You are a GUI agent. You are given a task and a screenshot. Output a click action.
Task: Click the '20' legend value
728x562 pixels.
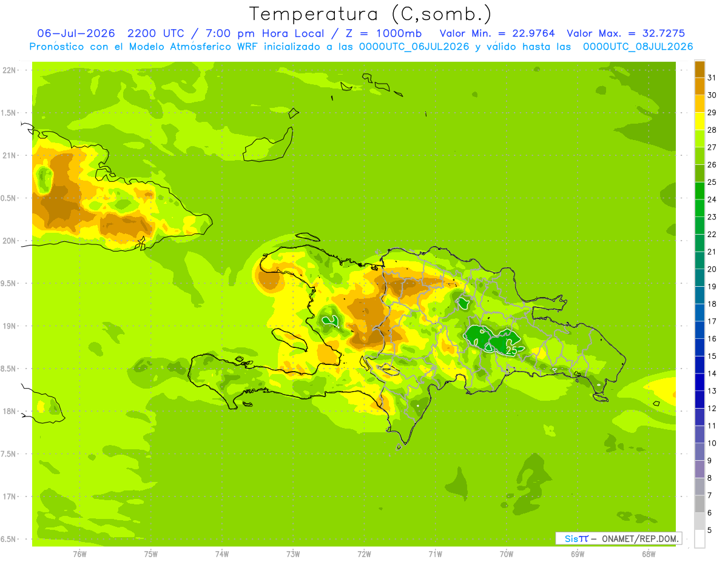click(x=712, y=269)
